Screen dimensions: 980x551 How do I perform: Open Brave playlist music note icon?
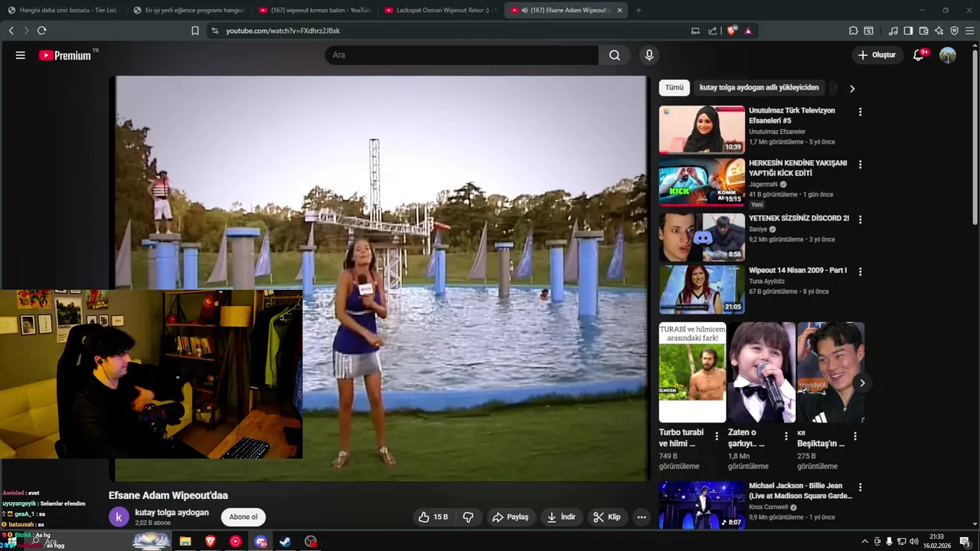point(893,31)
